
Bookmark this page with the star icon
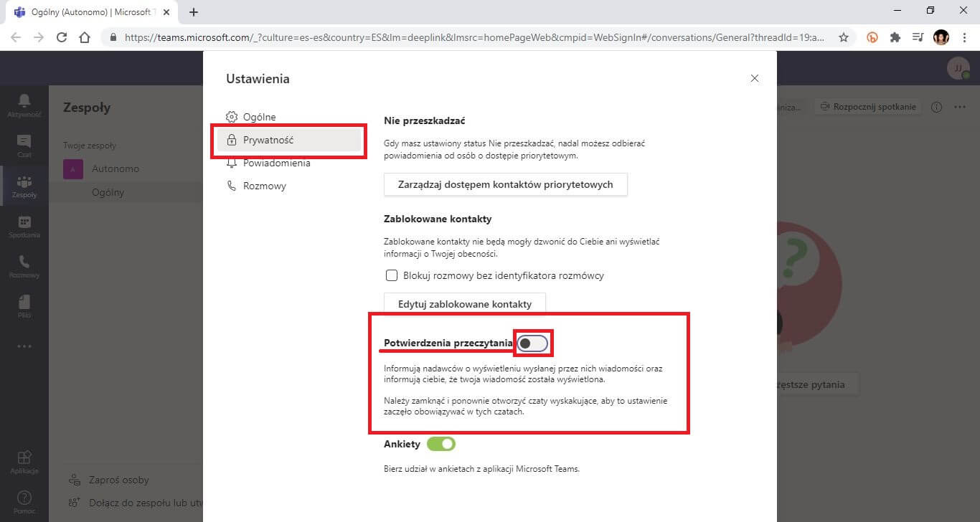[844, 37]
